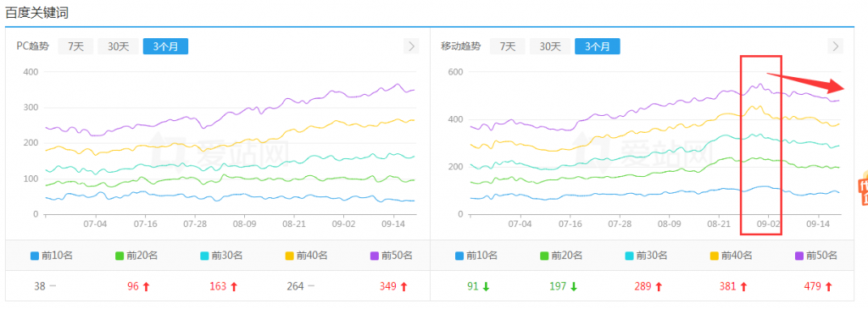Toggle 前40名 series in 移动趋势 legend
Screen dimensions: 868x309
tap(732, 256)
